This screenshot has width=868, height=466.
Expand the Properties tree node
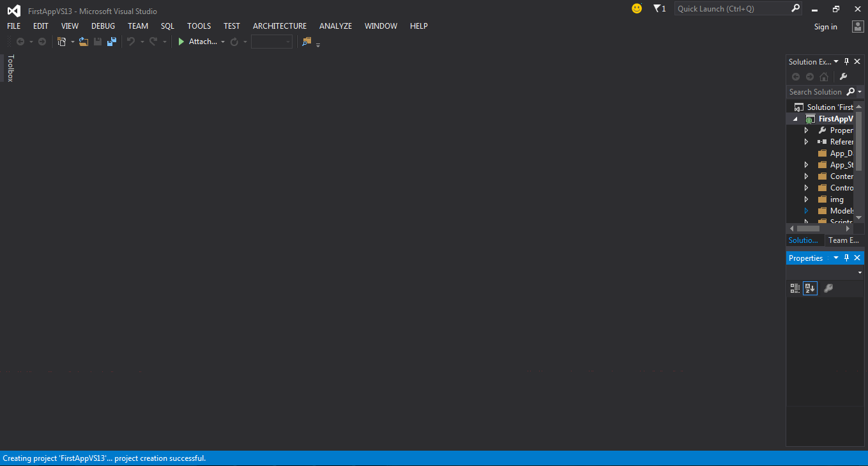[806, 130]
